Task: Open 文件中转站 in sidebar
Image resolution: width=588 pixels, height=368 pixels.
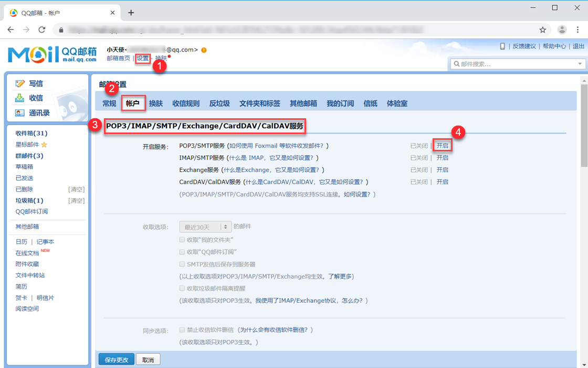Action: 30,275
